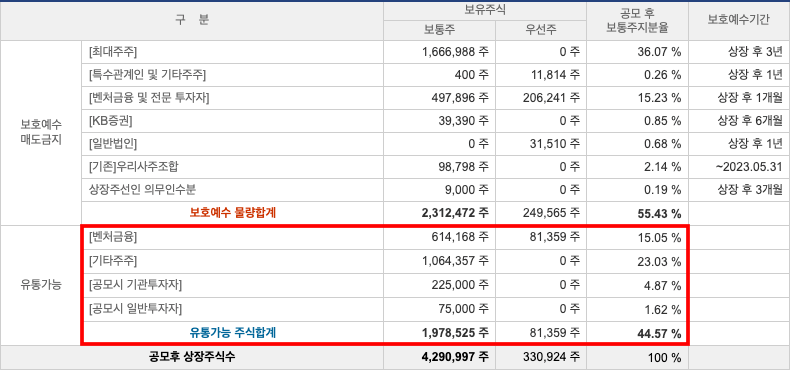Click the '[KB증권]' row label
This screenshot has height=371, width=791.
point(110,121)
